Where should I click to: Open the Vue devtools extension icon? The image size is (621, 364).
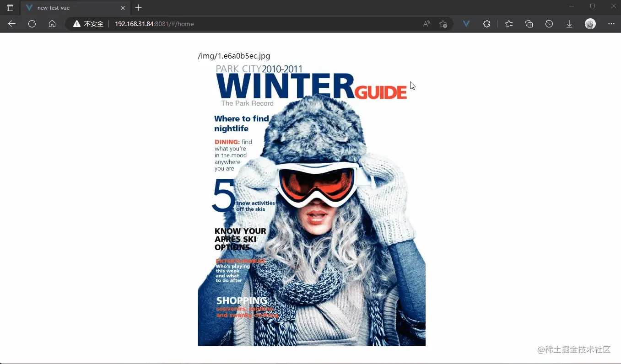tap(466, 24)
